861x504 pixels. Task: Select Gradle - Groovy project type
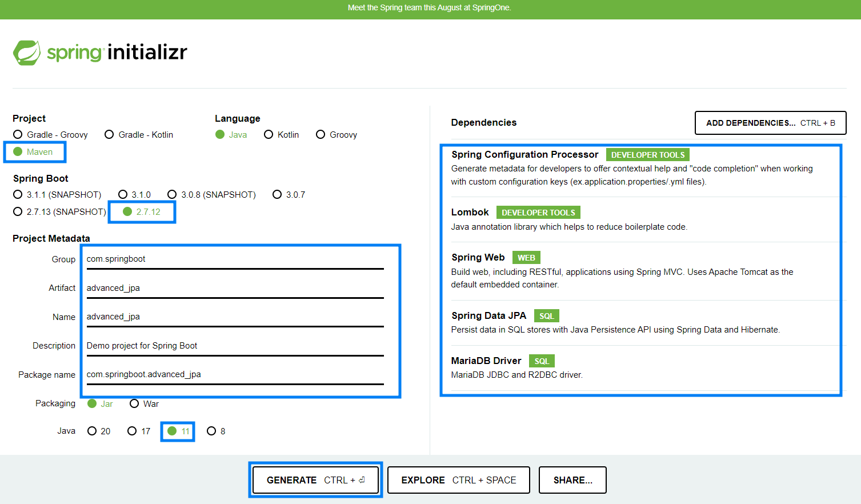tap(50, 135)
